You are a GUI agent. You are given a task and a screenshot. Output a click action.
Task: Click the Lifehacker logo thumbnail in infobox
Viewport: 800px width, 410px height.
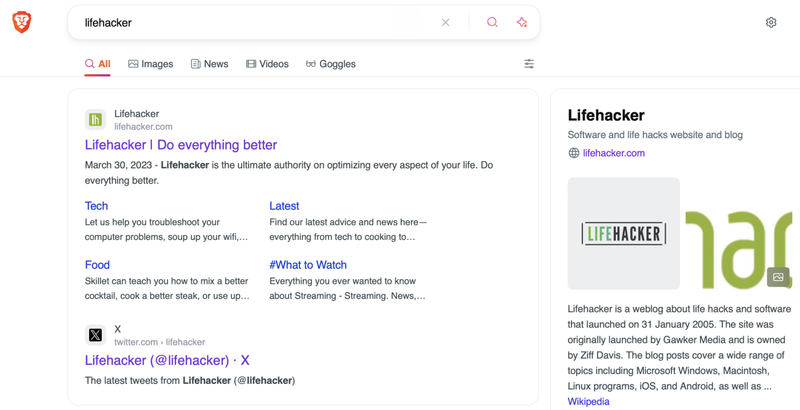point(624,234)
